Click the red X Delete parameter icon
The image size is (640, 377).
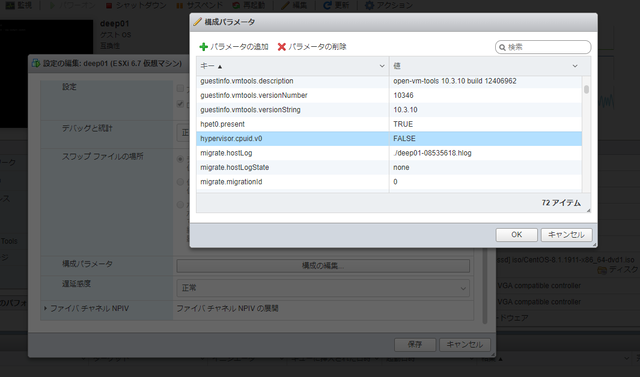coord(282,47)
